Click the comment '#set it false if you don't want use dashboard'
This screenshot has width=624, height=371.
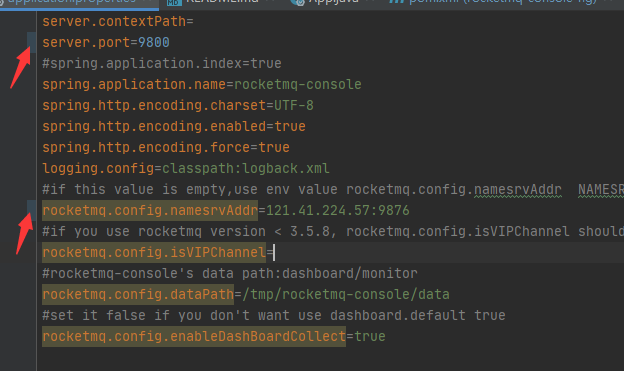point(274,316)
